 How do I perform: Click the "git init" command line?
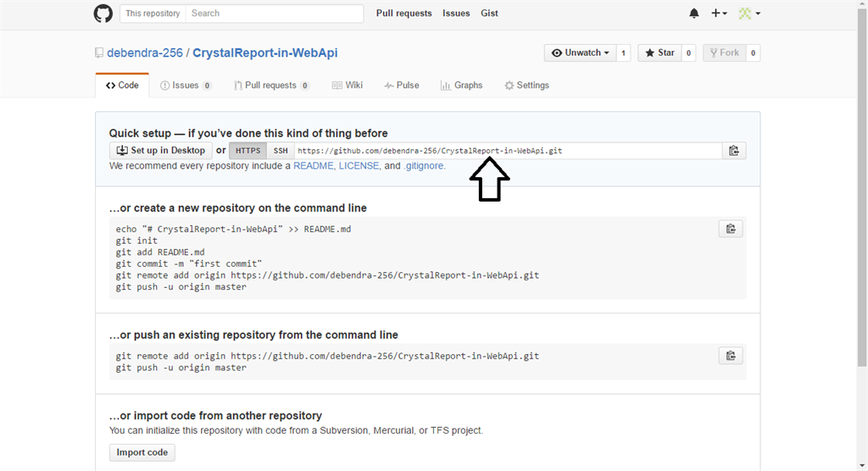pos(136,241)
